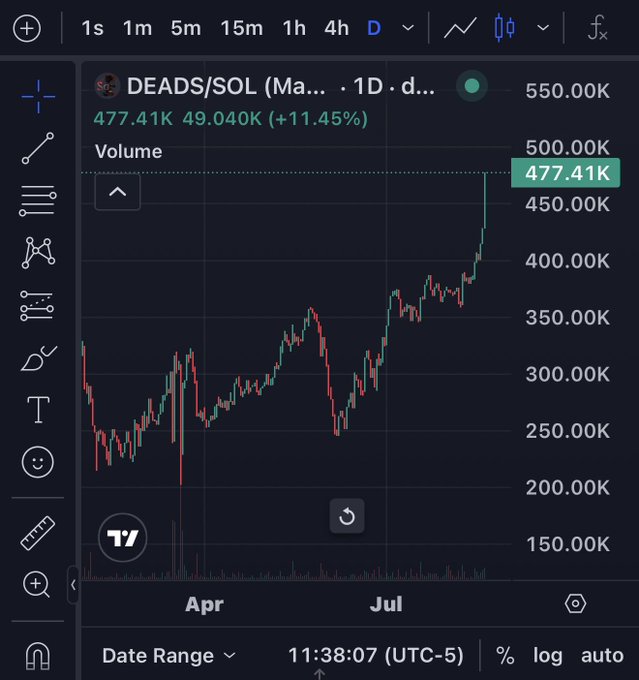Select the XABCD pattern tool

coord(38,252)
